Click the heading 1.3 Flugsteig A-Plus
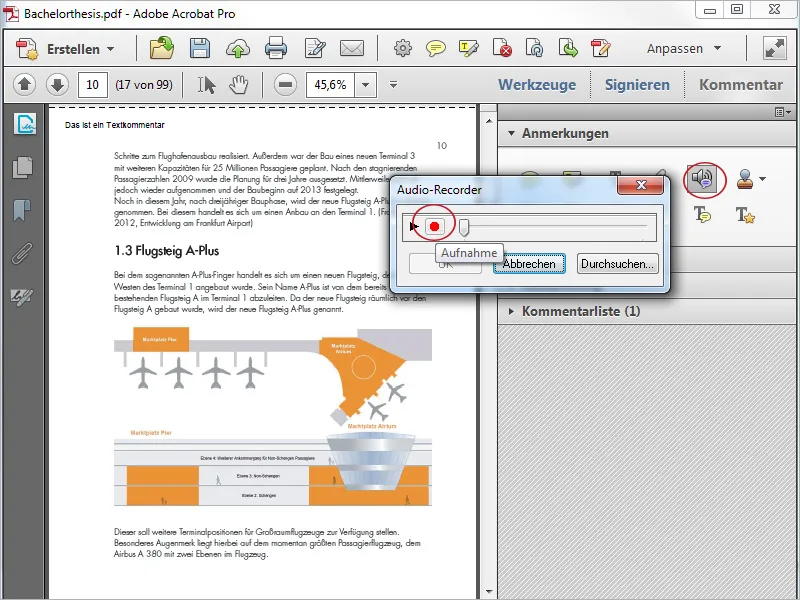Image resolution: width=800 pixels, height=600 pixels. [x=166, y=251]
